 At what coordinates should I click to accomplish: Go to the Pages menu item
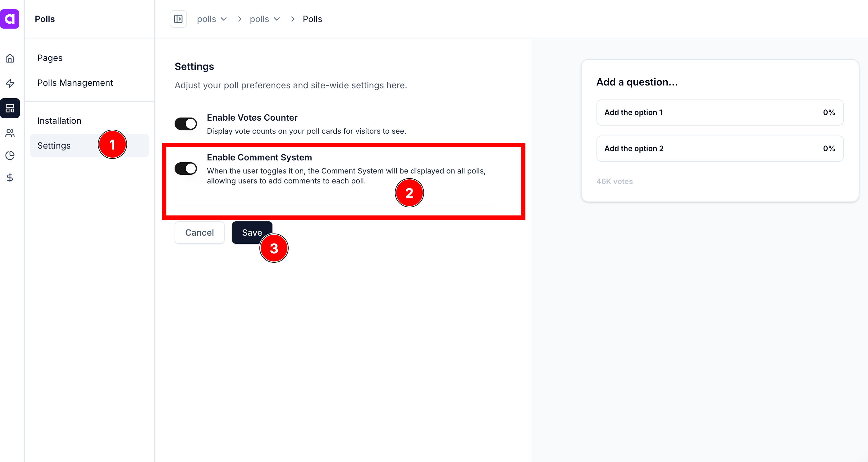coord(50,58)
